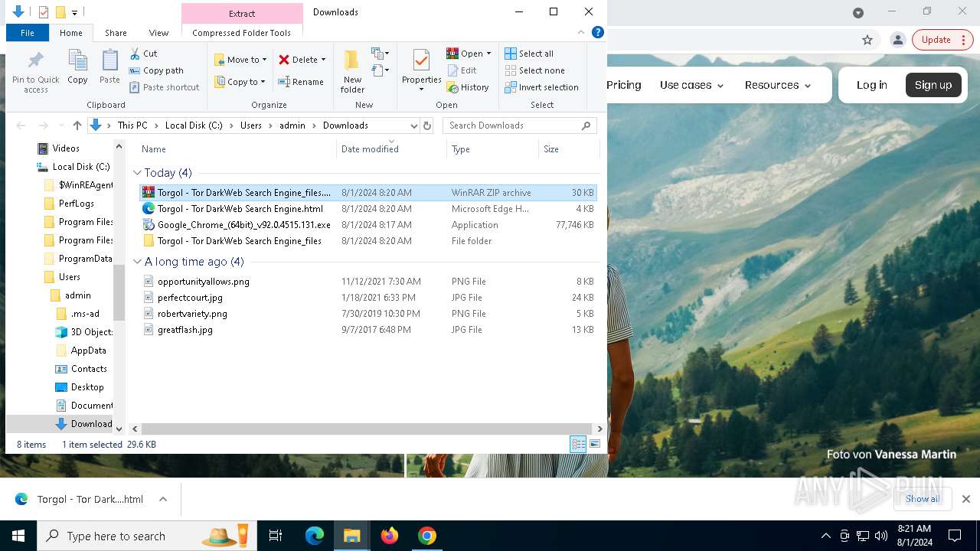This screenshot has height=551, width=980.
Task: Open the Chrome profile avatar menu
Action: pyautogui.click(x=898, y=40)
